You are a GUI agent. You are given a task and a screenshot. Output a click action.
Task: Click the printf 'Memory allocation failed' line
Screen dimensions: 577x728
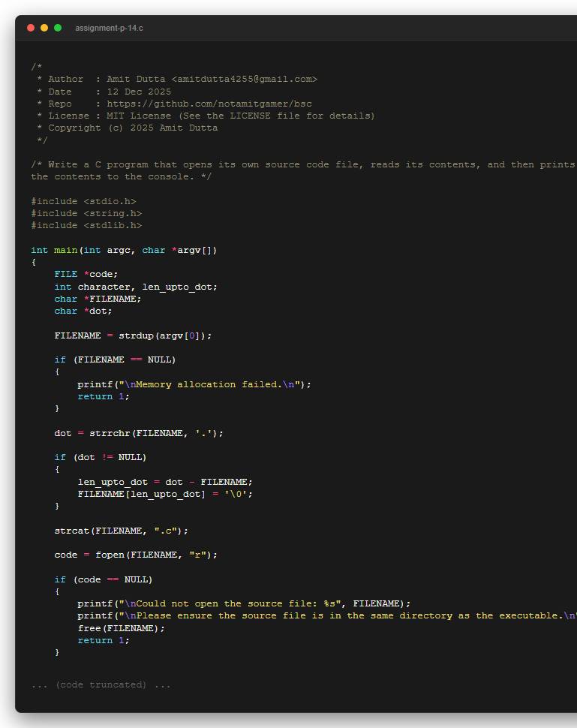[194, 385]
